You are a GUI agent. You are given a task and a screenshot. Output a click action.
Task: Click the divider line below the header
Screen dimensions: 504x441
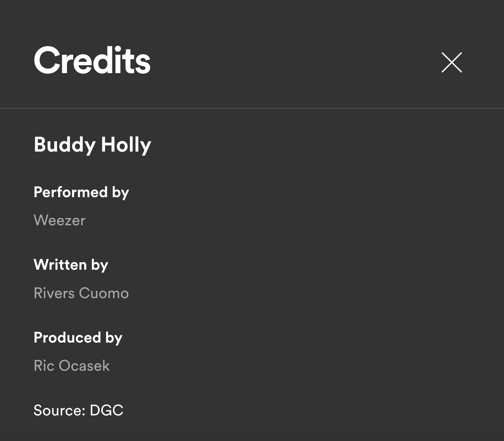coord(252,108)
